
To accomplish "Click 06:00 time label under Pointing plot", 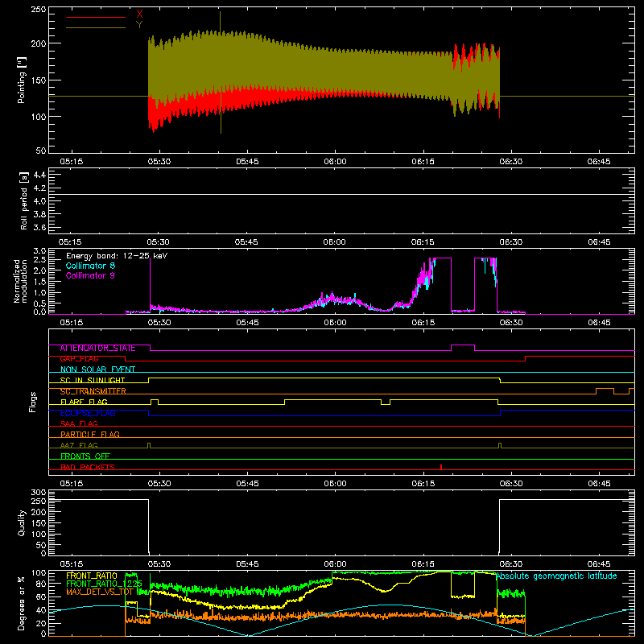I will [x=335, y=162].
